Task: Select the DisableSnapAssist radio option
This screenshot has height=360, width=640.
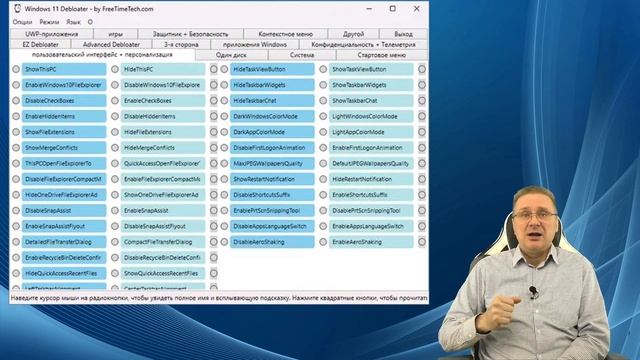Action: (x=16, y=211)
